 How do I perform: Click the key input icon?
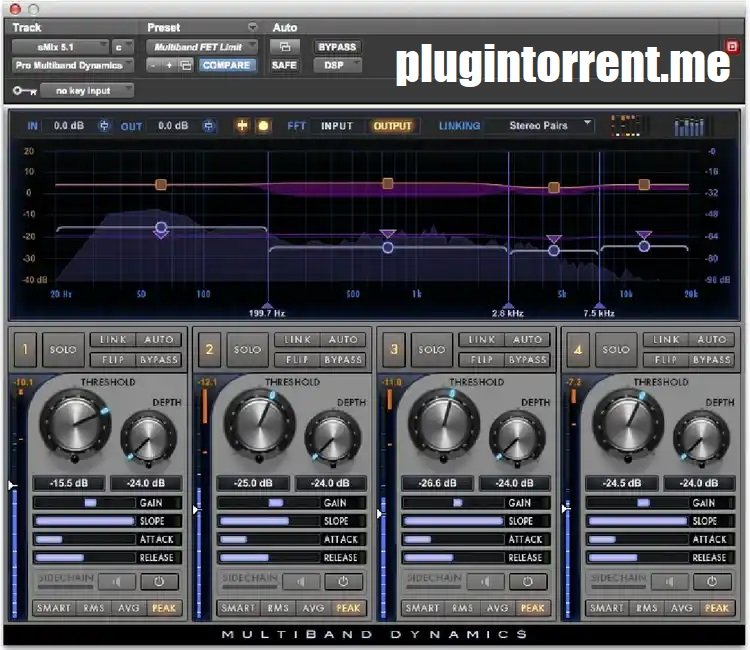[x=24, y=90]
